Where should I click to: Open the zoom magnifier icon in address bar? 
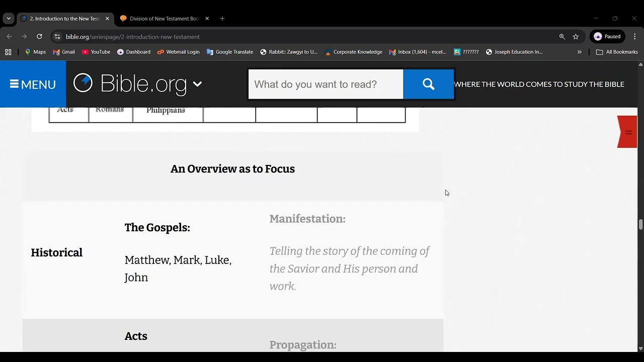(562, 37)
